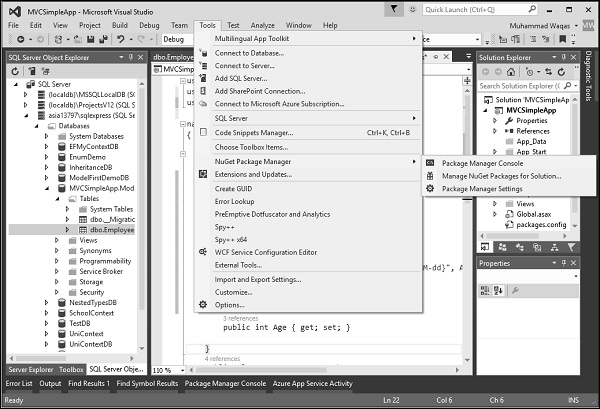This screenshot has width=600, height=409.
Task: Click the Save All toolbar icon
Action: point(103,39)
